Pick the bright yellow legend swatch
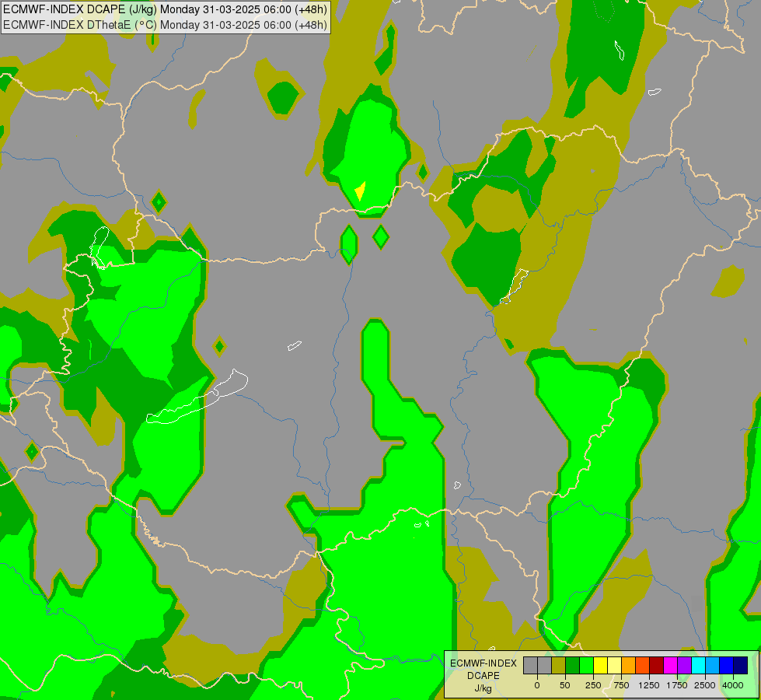 [x=600, y=665]
